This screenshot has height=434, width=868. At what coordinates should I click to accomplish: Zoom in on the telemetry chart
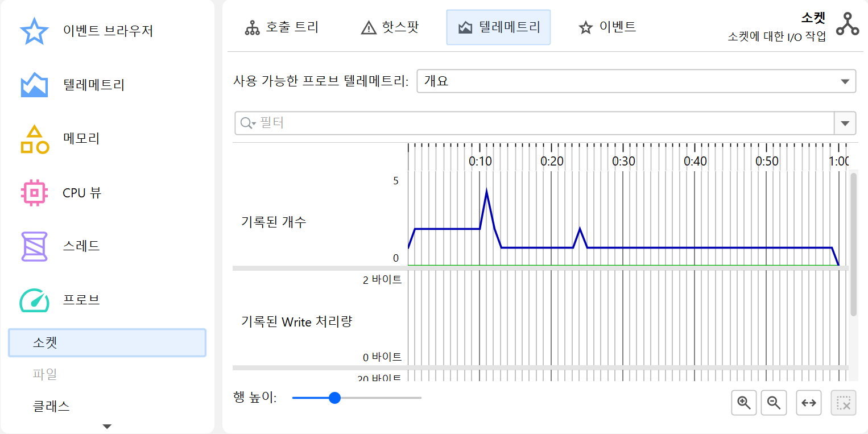[743, 403]
